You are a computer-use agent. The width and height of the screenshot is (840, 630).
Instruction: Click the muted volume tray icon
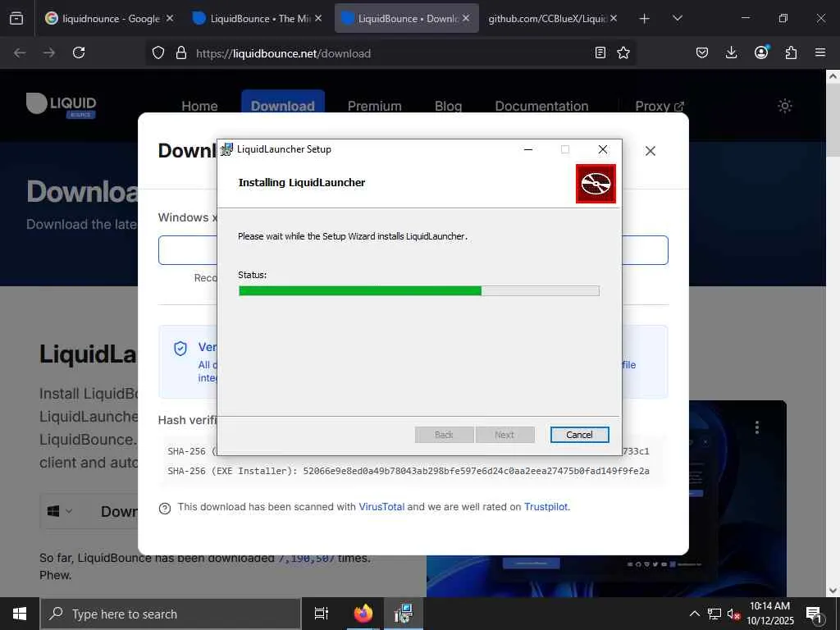[733, 614]
